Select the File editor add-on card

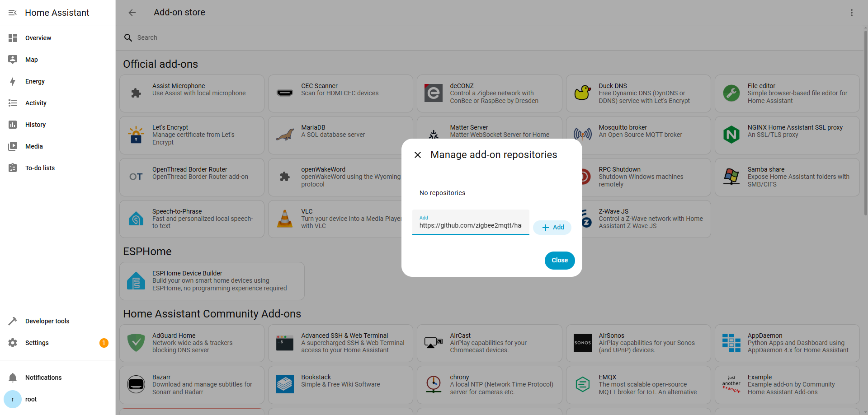(x=787, y=93)
